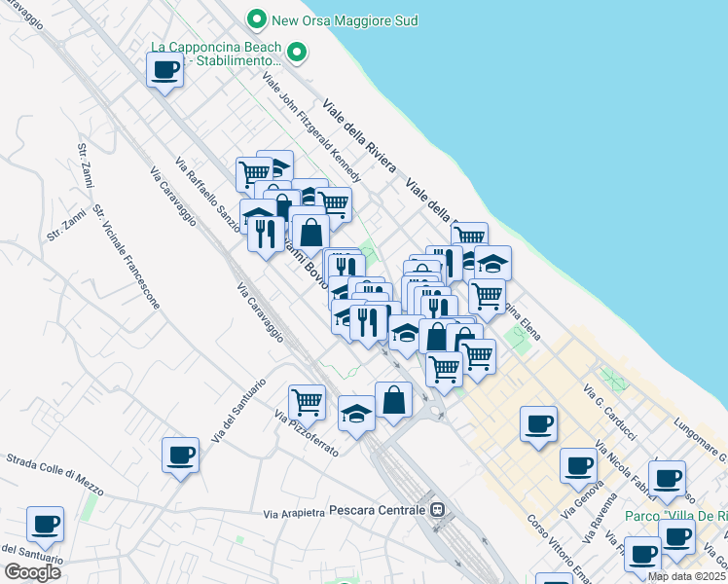The height and width of the screenshot is (584, 728).
Task: Click the graduation cap marker right of Via Pizzoferrato
Action: coord(356,412)
